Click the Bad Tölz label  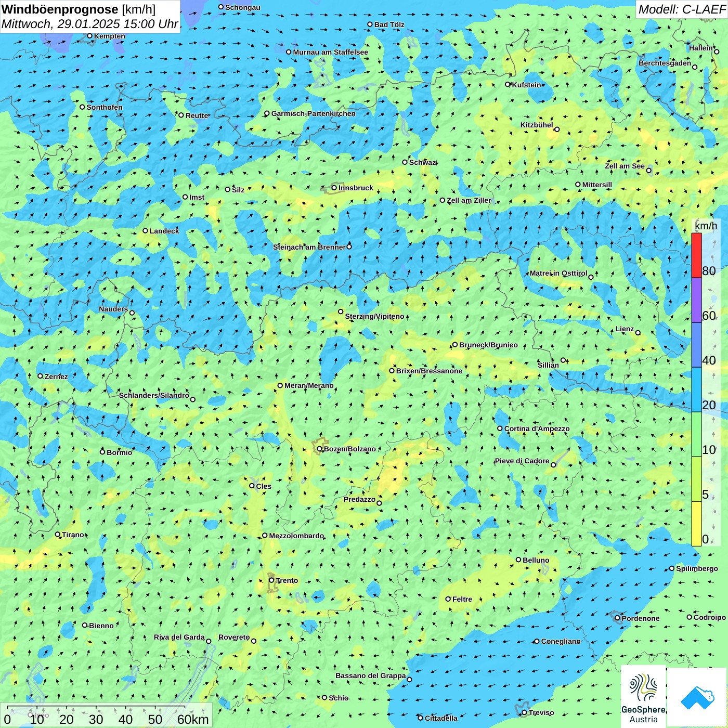click(x=389, y=24)
